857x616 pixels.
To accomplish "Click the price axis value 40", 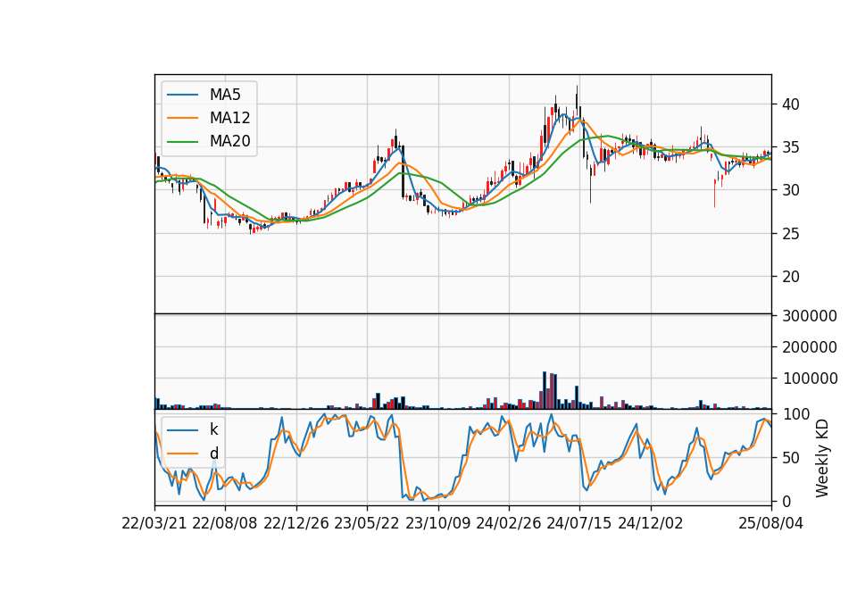I will pos(790,104).
